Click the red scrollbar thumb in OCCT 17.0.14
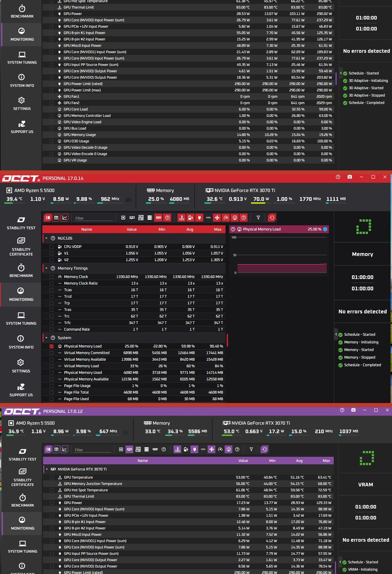The height and width of the screenshot is (574, 392). (x=227, y=340)
